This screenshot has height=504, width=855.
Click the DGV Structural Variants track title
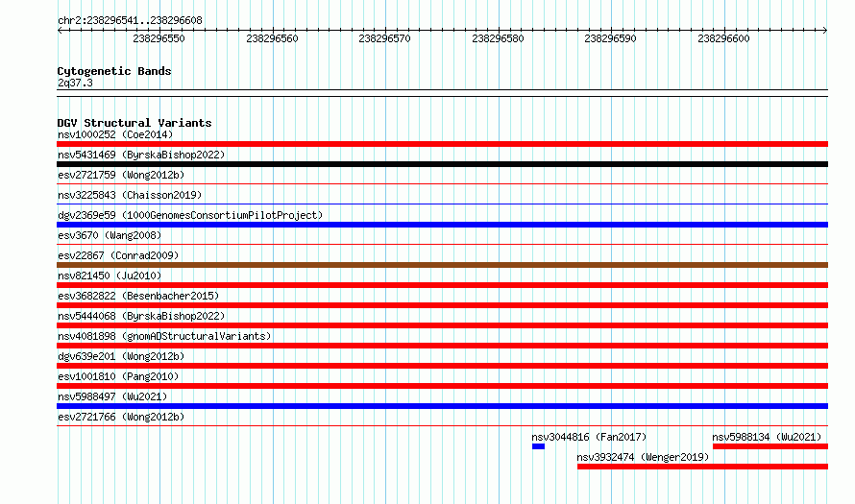coord(134,123)
